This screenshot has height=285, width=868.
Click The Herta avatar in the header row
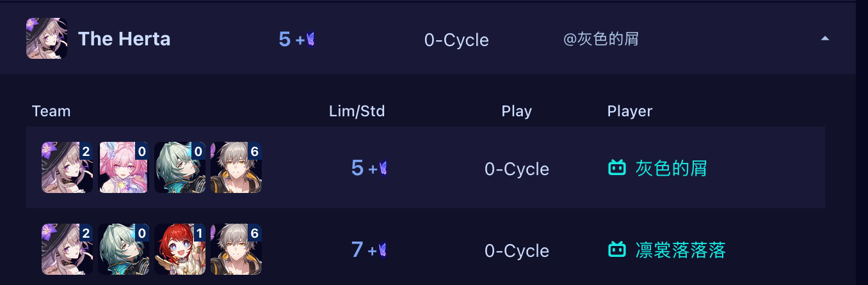pyautogui.click(x=47, y=39)
